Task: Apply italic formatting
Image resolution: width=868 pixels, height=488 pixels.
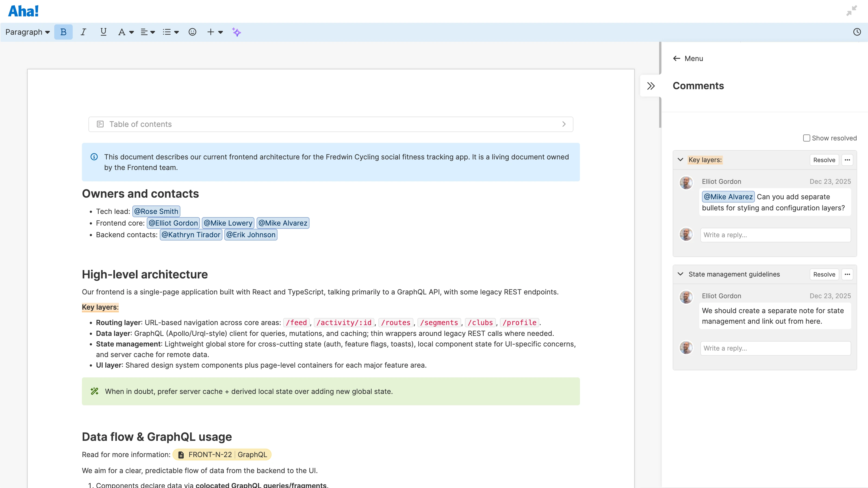Action: 83,32
